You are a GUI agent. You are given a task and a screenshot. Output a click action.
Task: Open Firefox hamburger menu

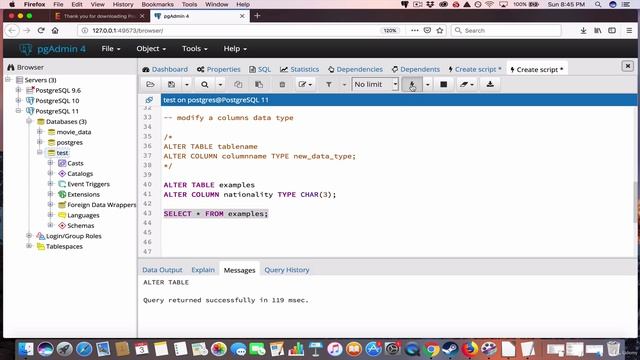[629, 31]
